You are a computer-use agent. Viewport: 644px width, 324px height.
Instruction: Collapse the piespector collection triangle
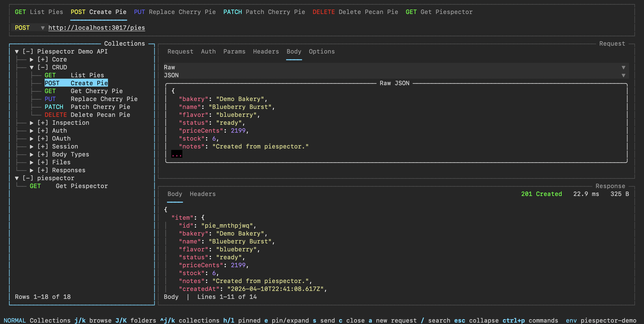(17, 178)
